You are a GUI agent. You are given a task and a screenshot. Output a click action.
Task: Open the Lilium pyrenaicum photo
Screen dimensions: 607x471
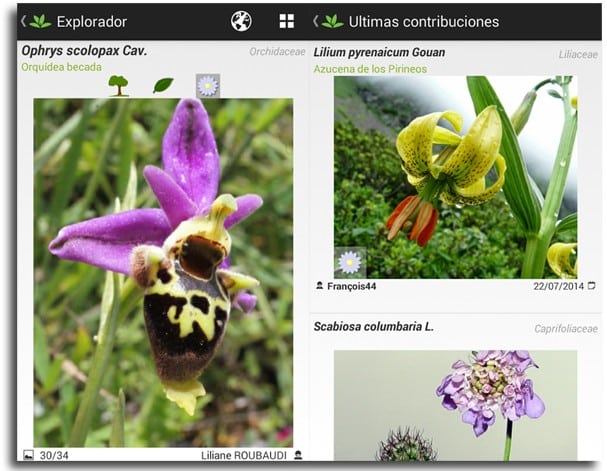(x=456, y=177)
